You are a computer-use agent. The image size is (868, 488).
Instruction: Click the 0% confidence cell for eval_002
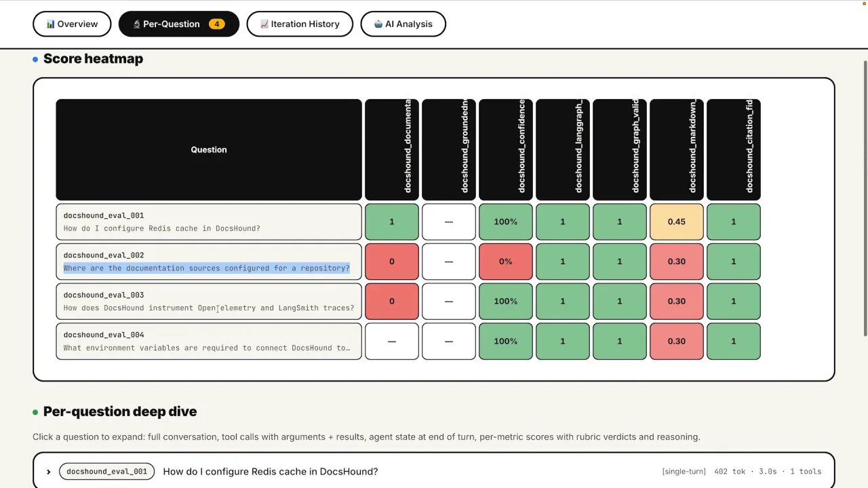coord(506,262)
